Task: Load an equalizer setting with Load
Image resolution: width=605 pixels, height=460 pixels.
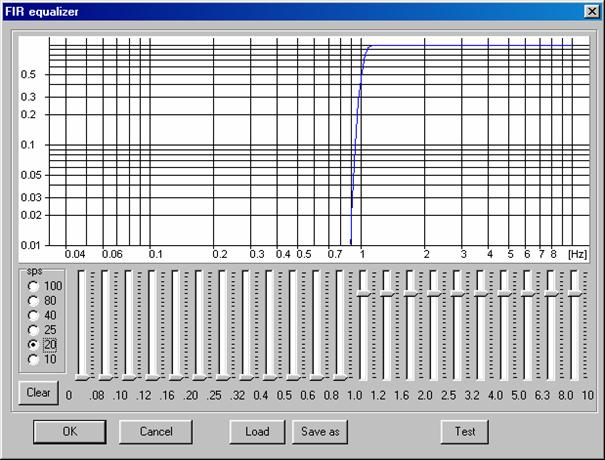Action: click(x=257, y=431)
